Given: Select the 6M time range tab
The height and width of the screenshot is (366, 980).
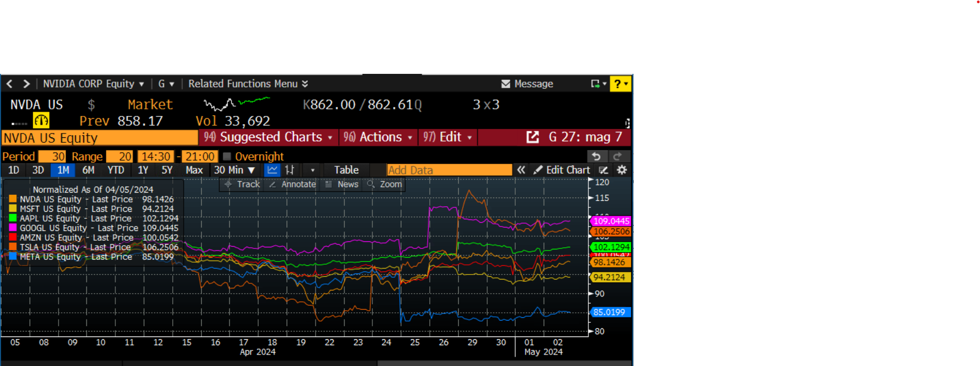Looking at the screenshot, I should (x=88, y=170).
